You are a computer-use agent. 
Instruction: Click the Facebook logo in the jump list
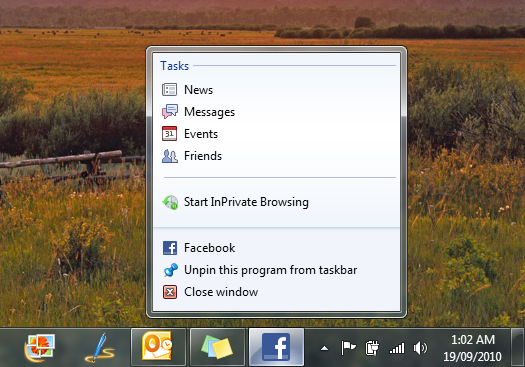pyautogui.click(x=170, y=248)
